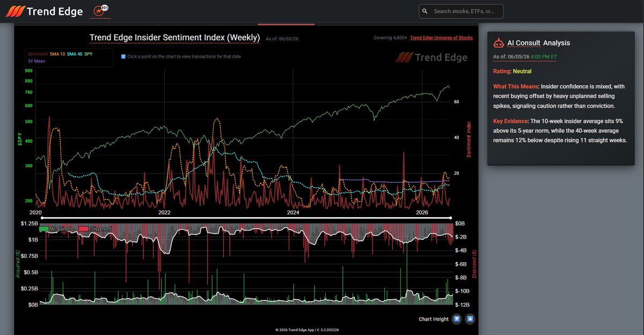Click the Chart Height label

click(x=434, y=319)
